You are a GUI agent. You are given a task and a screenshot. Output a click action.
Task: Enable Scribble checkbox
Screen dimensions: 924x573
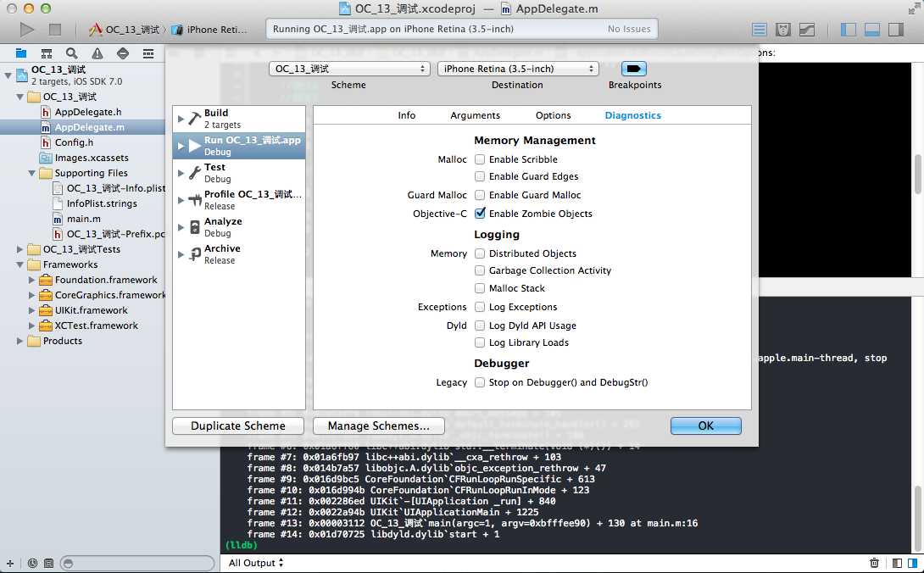pos(480,159)
